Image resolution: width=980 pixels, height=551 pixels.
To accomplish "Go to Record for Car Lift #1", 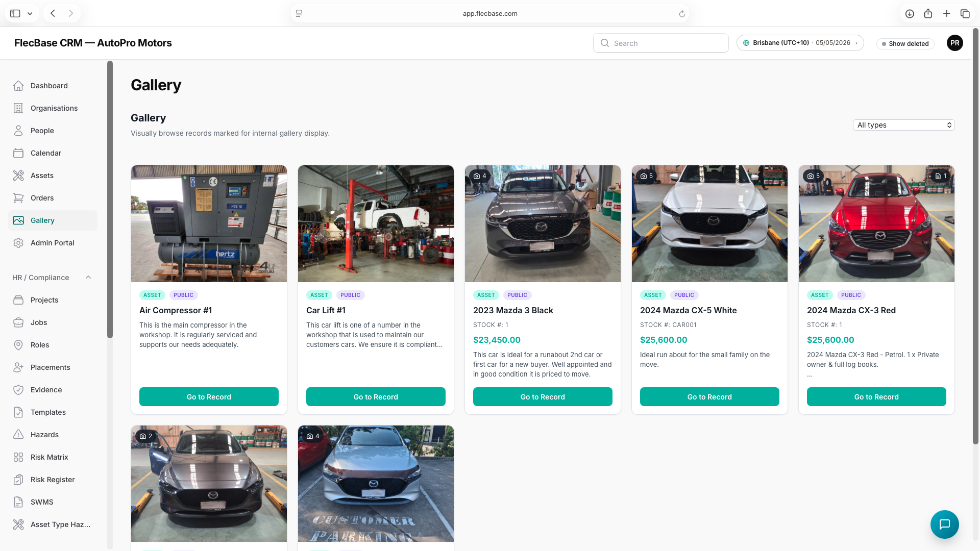I will point(376,397).
